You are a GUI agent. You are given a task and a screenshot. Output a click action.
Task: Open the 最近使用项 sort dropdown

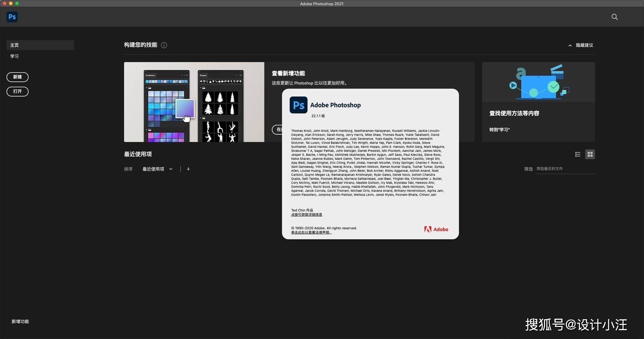(157, 169)
